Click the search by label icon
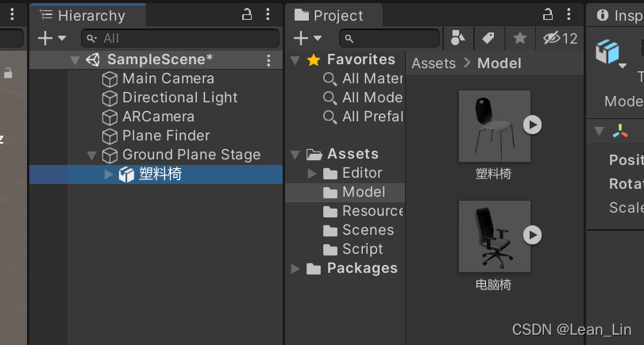This screenshot has height=345, width=644. (488, 38)
